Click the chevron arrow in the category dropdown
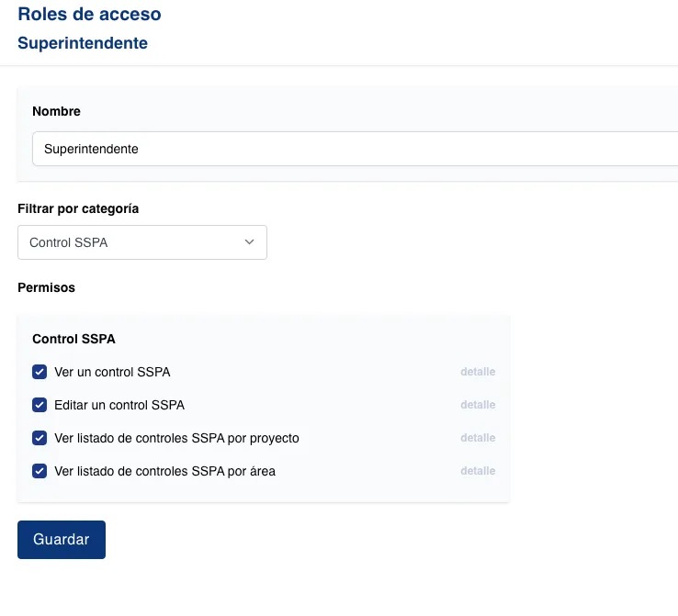Image resolution: width=678 pixels, height=616 pixels. [x=249, y=242]
